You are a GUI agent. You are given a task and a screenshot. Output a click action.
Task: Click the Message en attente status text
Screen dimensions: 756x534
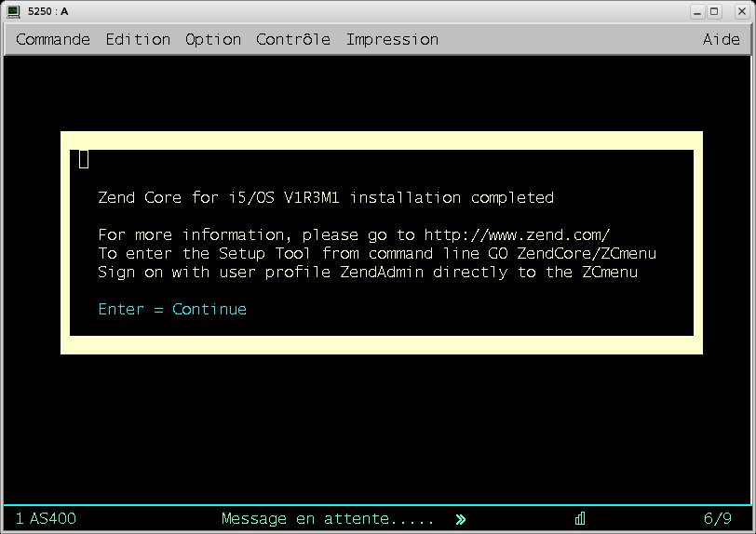pyautogui.click(x=328, y=519)
